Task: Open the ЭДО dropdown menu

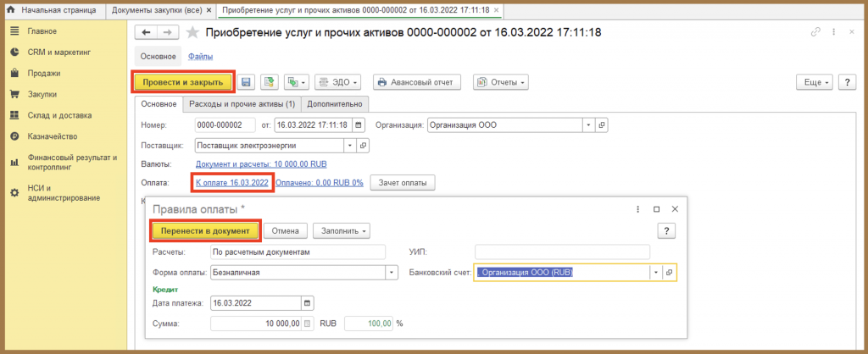Action: coord(338,82)
